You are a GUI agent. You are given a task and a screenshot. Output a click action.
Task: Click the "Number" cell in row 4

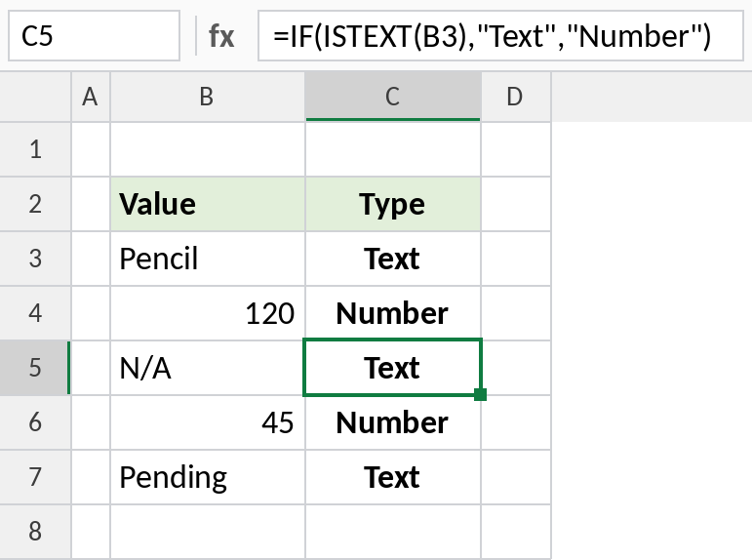coord(393,313)
